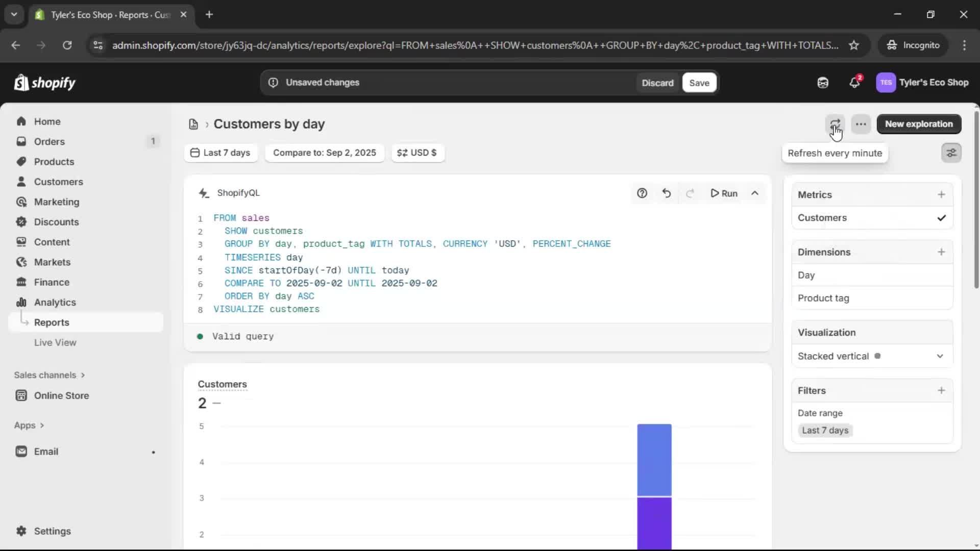Open the Reports page in the sidebar
Image resolution: width=980 pixels, height=551 pixels.
pos(52,322)
